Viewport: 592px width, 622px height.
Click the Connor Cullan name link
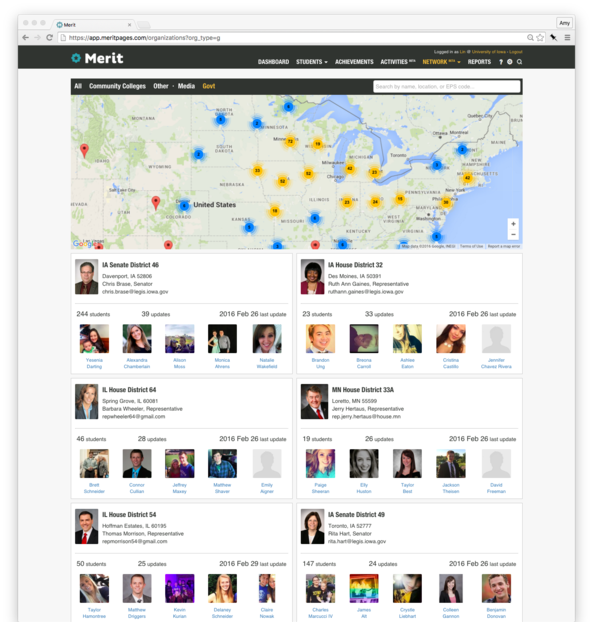[x=137, y=488]
